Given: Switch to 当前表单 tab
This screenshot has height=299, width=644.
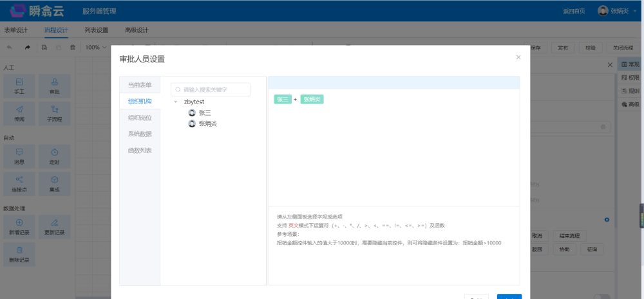Looking at the screenshot, I should [x=140, y=85].
